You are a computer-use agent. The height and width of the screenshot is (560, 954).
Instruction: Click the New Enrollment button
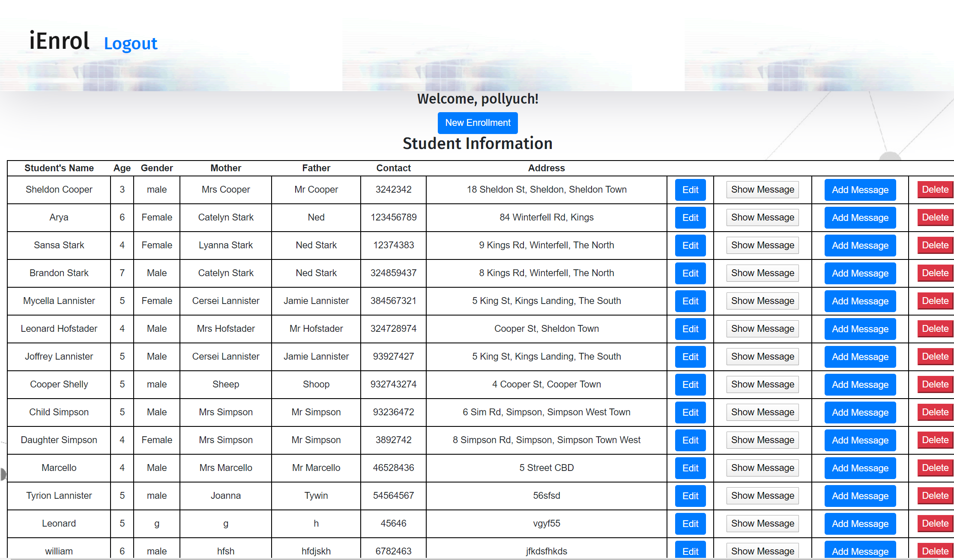[x=478, y=123]
